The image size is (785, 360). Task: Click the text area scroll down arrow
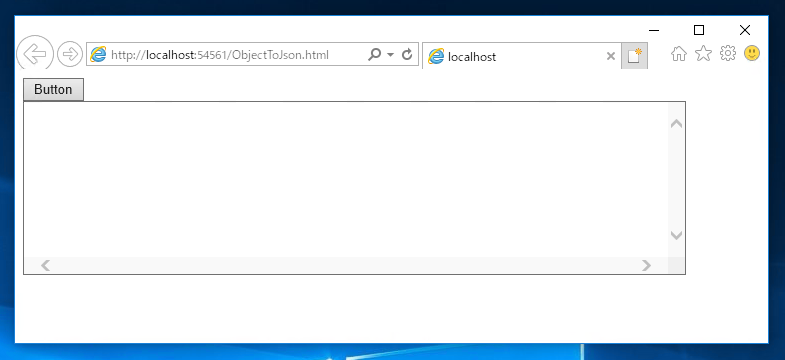point(676,235)
